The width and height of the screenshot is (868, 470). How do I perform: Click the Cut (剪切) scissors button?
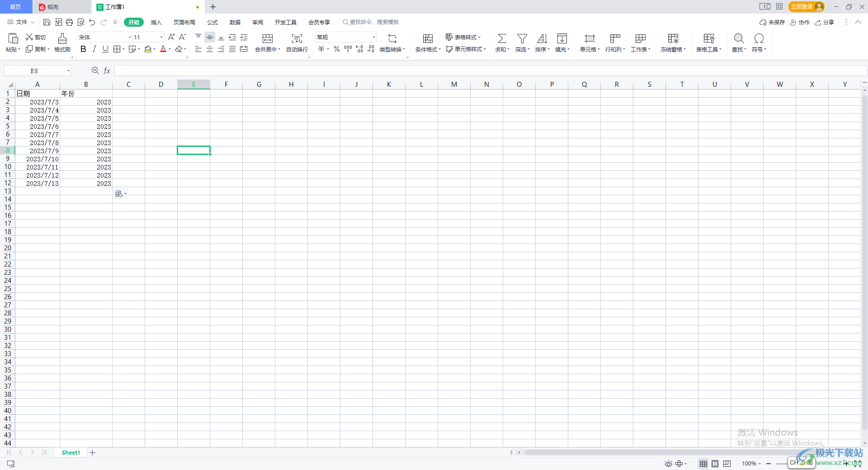[x=36, y=37]
